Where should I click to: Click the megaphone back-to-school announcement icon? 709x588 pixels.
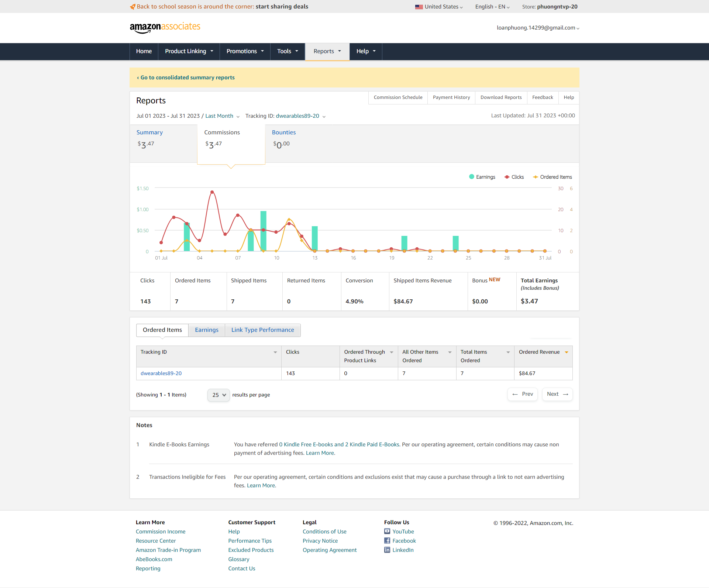click(x=132, y=7)
